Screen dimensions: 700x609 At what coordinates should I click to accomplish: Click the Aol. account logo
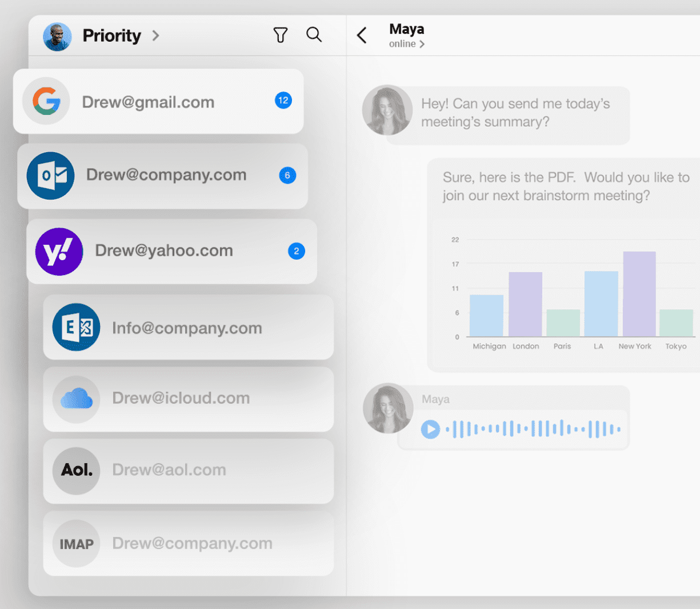(x=77, y=471)
